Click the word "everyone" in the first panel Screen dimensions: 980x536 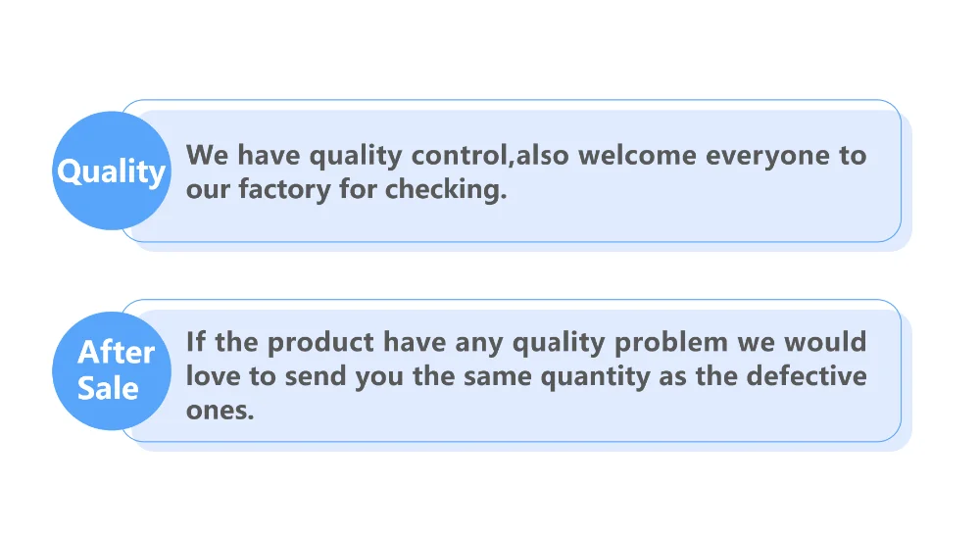click(767, 155)
